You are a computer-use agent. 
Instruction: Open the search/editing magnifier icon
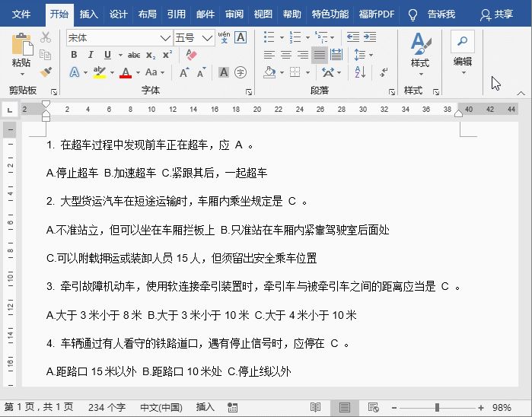pos(462,41)
